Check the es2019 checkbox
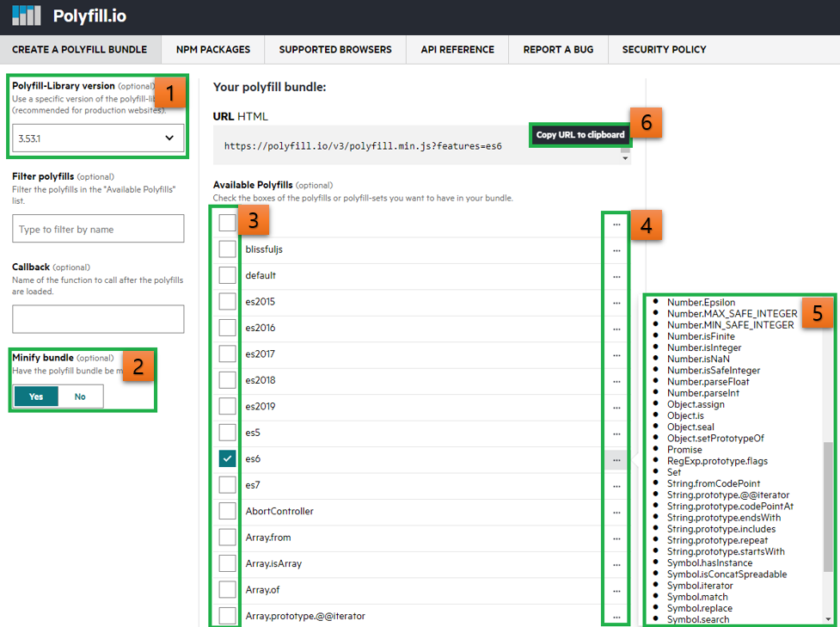840x627 pixels. [x=227, y=406]
